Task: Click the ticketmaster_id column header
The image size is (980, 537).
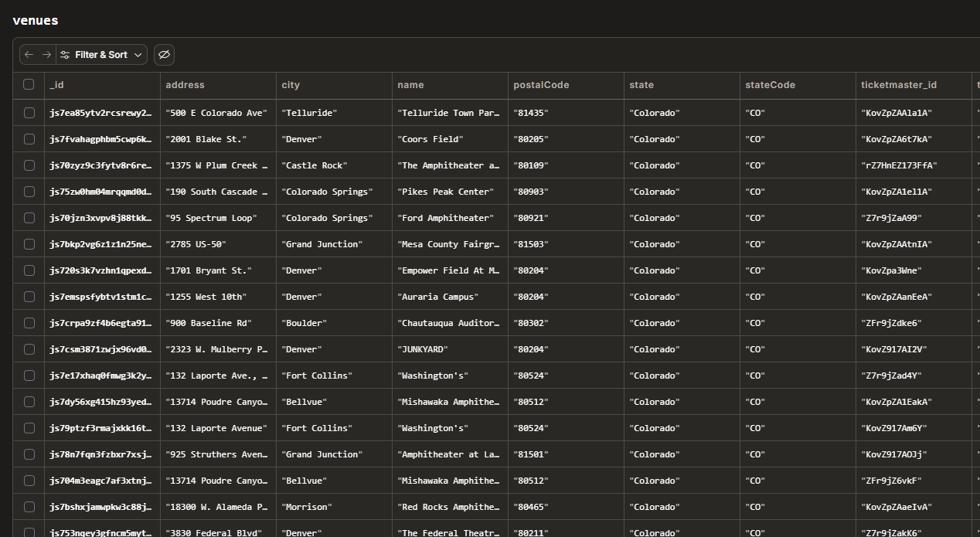Action: (x=914, y=85)
